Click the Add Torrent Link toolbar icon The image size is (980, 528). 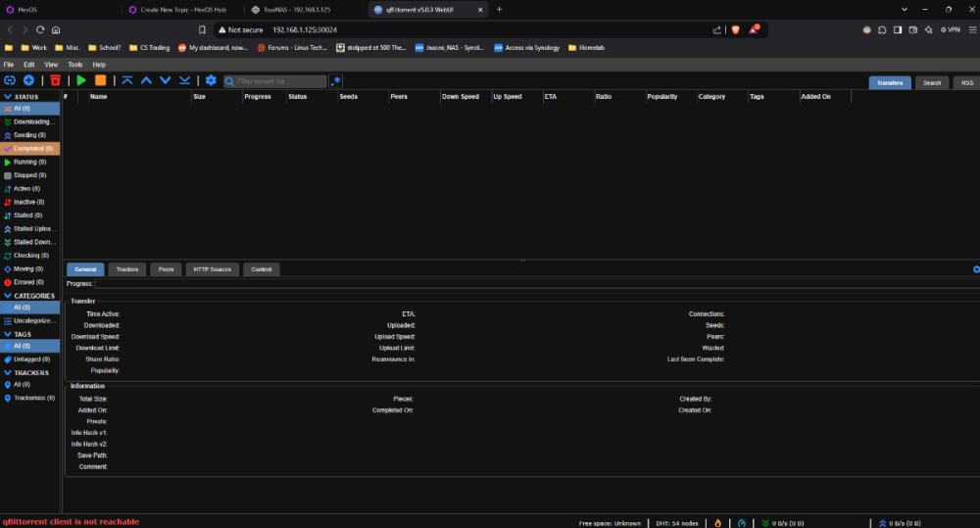tap(10, 80)
